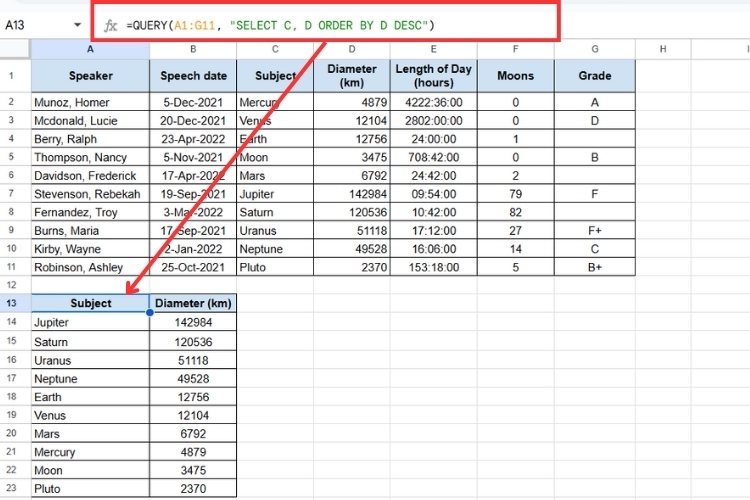This screenshot has width=750, height=500.
Task: Click the Speech date header cell
Action: tap(193, 76)
